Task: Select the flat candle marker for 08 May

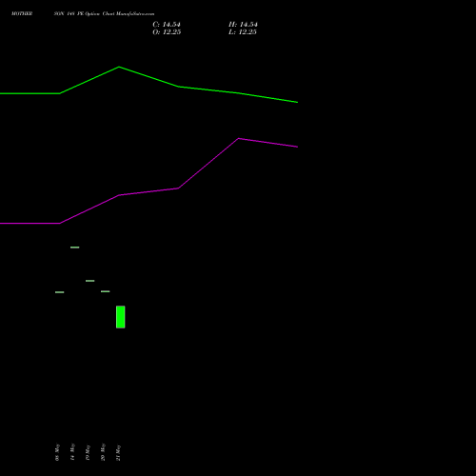Action: pyautogui.click(x=60, y=292)
